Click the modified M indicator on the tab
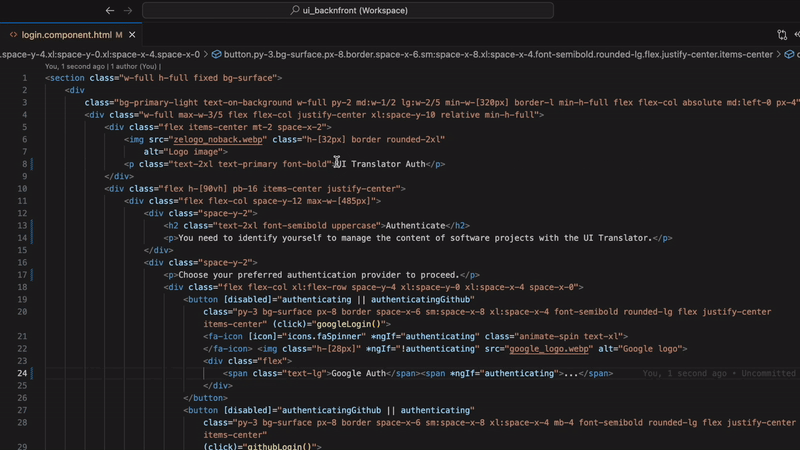Image resolution: width=800 pixels, height=450 pixels. click(x=119, y=35)
